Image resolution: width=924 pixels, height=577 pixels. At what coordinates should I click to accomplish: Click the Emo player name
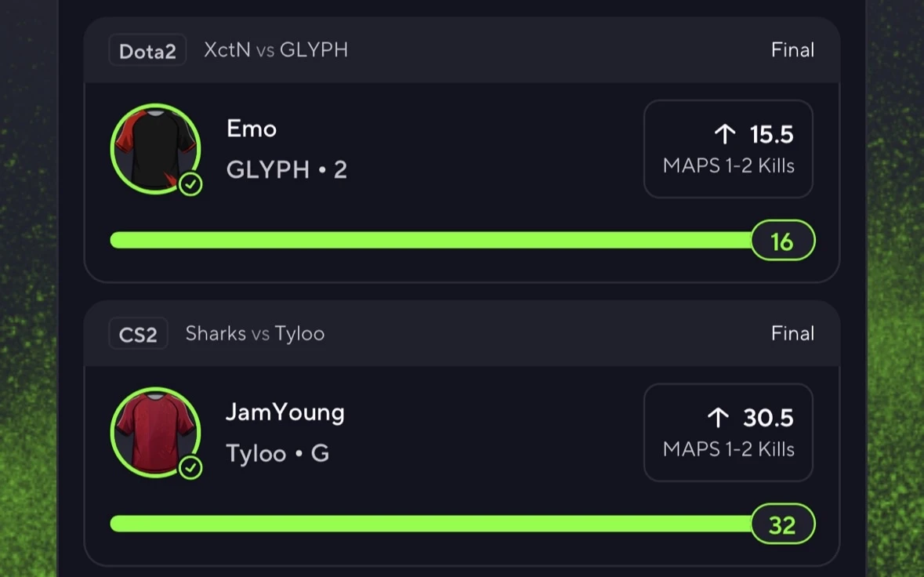click(252, 129)
